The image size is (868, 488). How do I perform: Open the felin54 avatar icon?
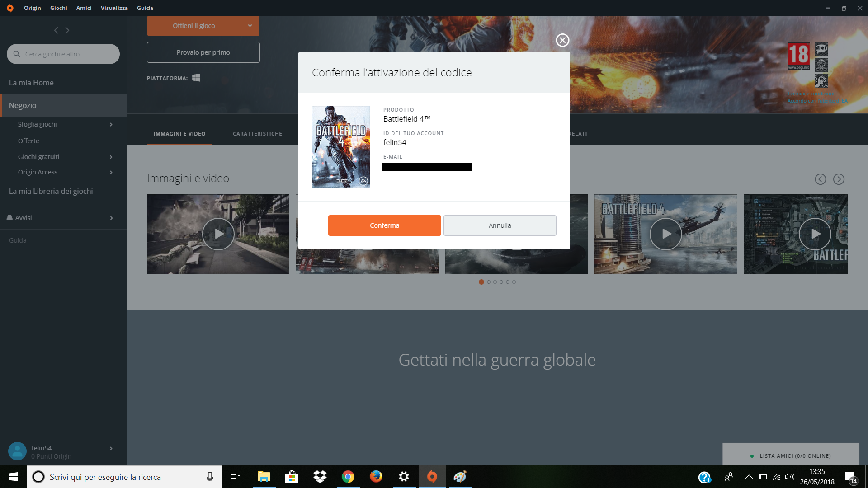pyautogui.click(x=18, y=451)
